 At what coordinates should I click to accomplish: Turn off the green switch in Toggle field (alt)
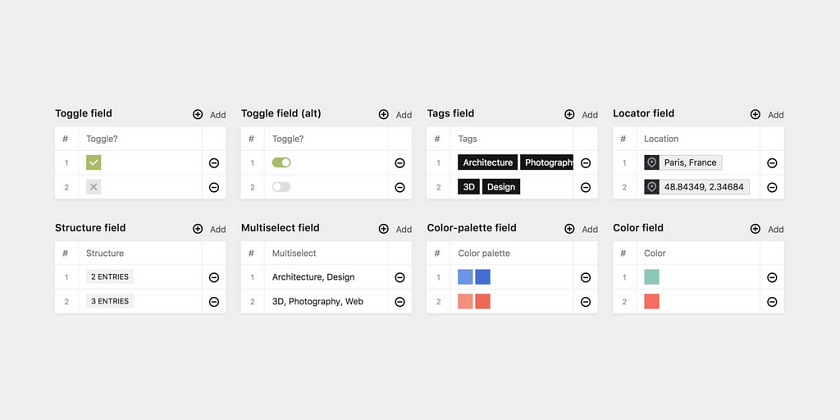click(x=281, y=162)
